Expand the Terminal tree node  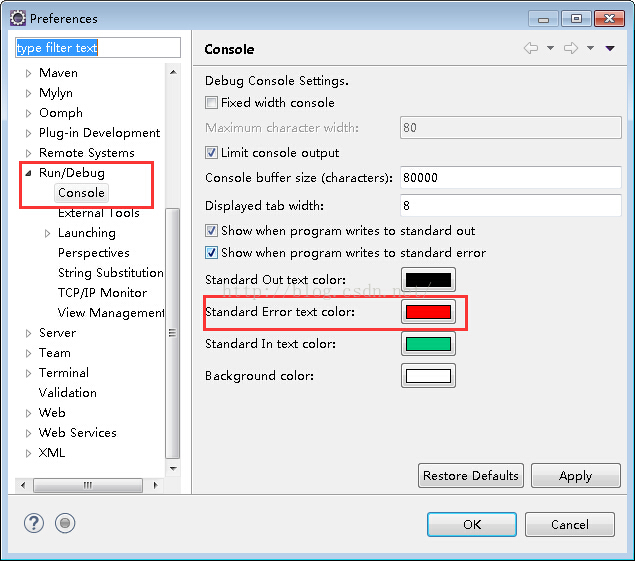click(28, 373)
